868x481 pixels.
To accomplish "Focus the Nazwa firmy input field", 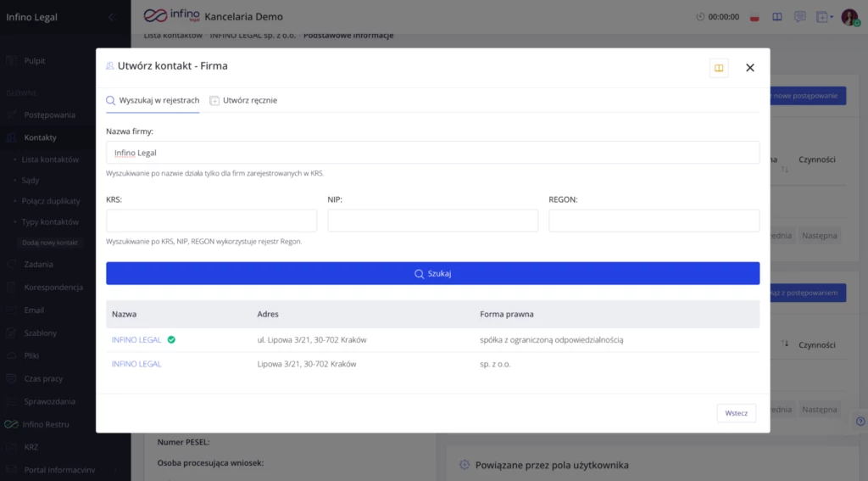I will (x=432, y=153).
